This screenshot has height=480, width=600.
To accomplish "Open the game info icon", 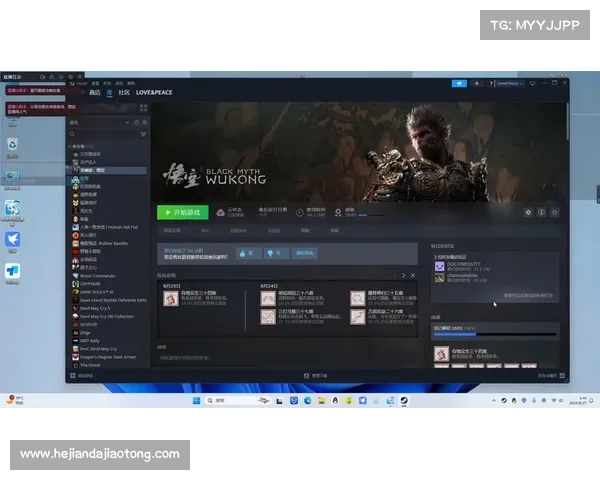I will 541,212.
